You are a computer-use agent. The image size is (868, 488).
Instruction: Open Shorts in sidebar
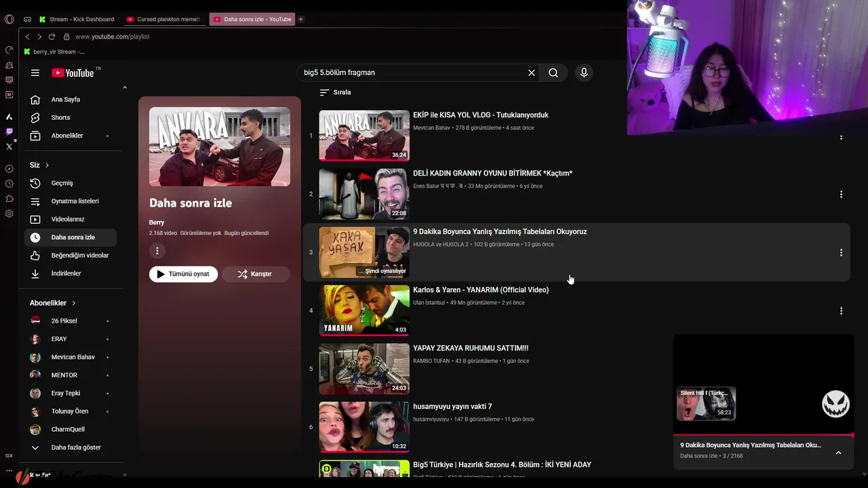[70, 117]
